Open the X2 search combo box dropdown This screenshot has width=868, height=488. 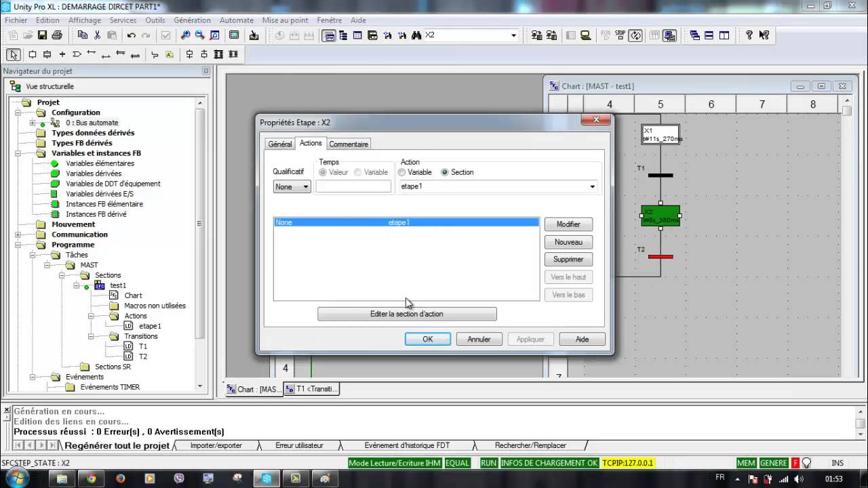[x=513, y=35]
